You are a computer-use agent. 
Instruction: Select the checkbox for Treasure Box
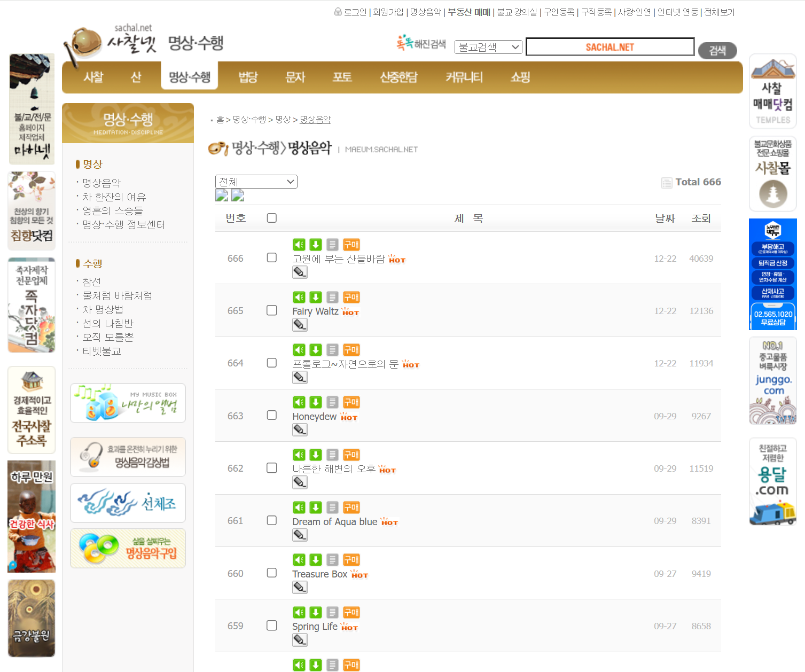point(272,573)
